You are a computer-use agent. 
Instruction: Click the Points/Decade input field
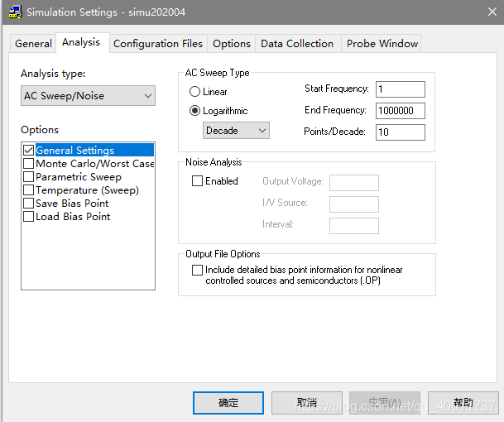[401, 132]
